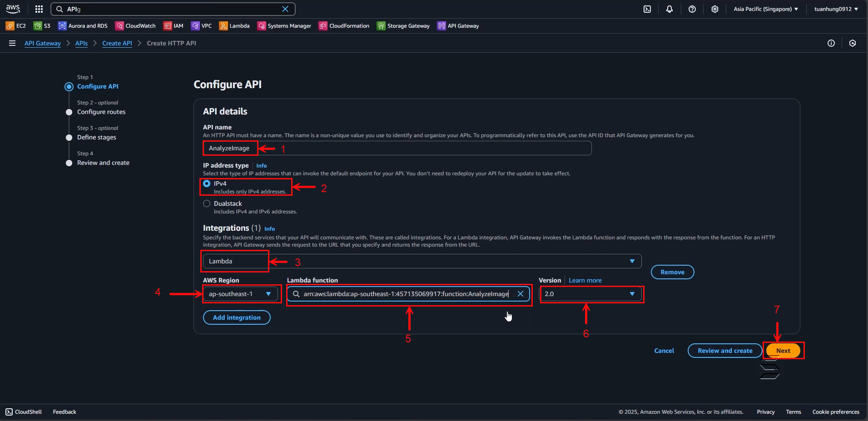
Task: Open the Privacy link
Action: 765,412
